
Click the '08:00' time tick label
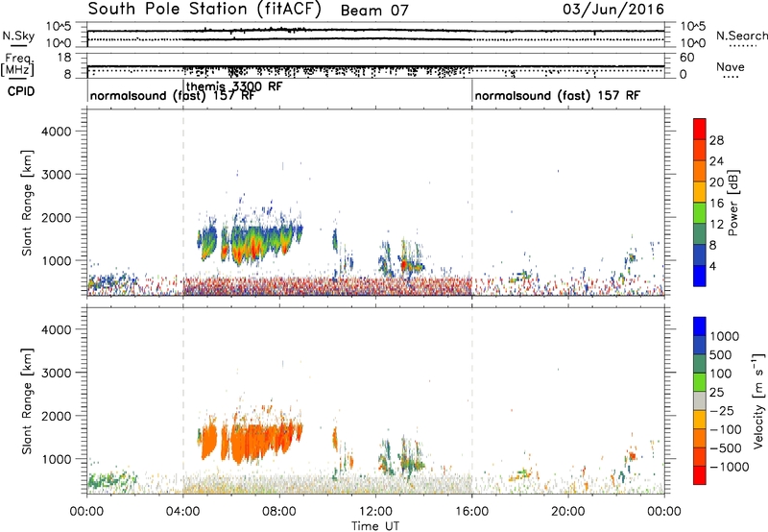pos(279,512)
